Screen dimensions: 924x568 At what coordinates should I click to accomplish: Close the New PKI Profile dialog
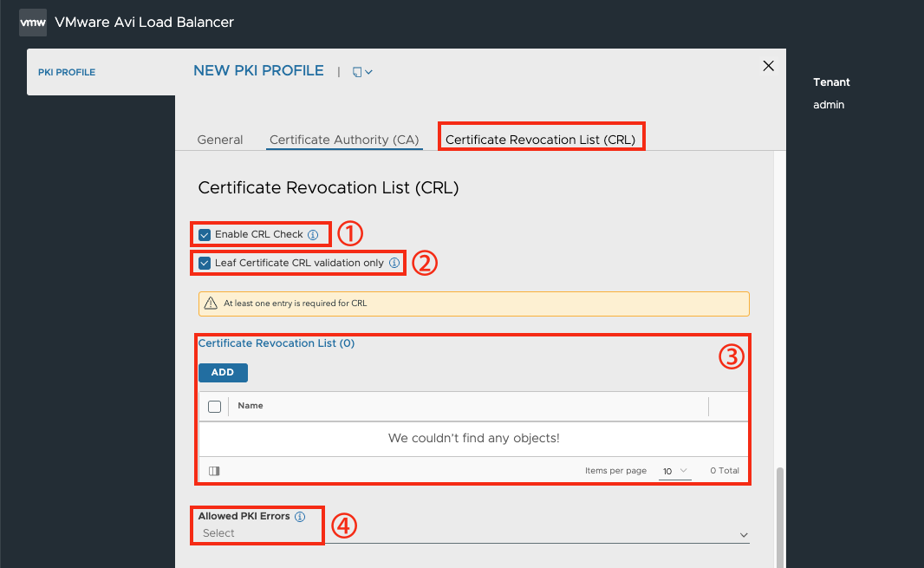[x=769, y=66]
